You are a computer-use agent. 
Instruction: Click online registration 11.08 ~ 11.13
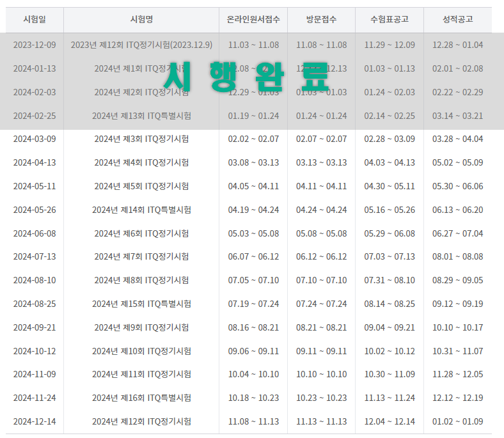tap(253, 421)
